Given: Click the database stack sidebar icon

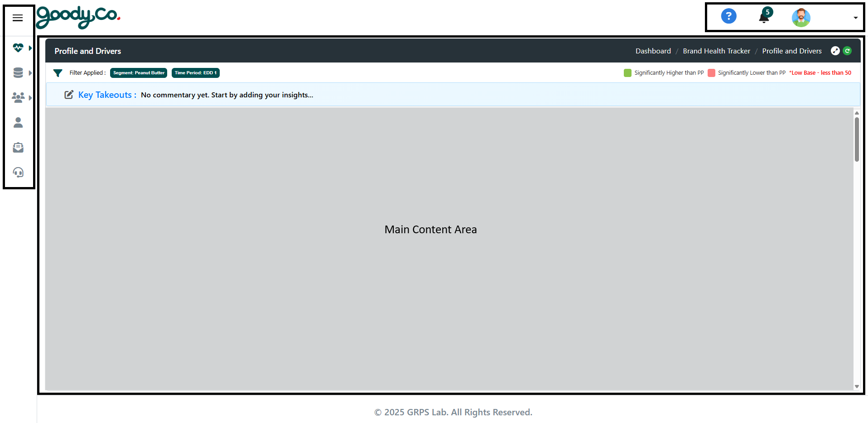Looking at the screenshot, I should [x=18, y=73].
